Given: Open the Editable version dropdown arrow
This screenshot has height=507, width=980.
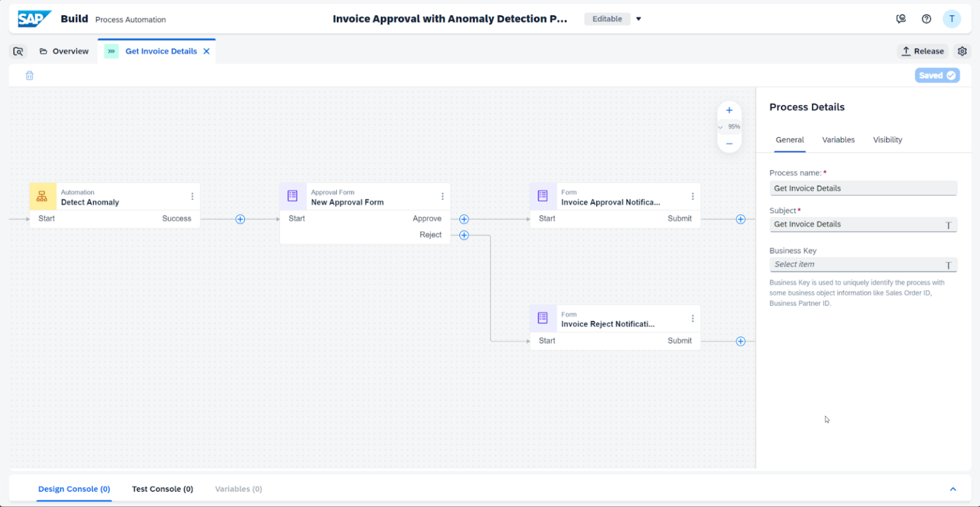Looking at the screenshot, I should pyautogui.click(x=639, y=19).
